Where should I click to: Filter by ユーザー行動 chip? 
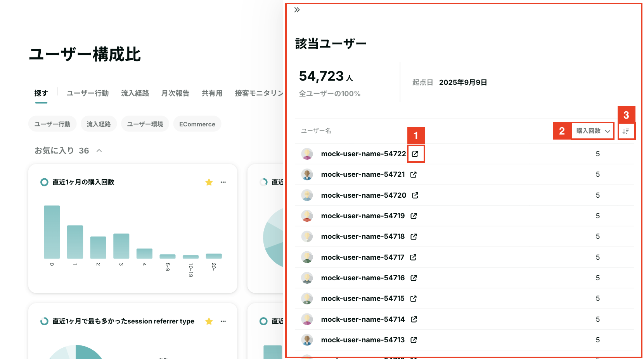coord(52,124)
